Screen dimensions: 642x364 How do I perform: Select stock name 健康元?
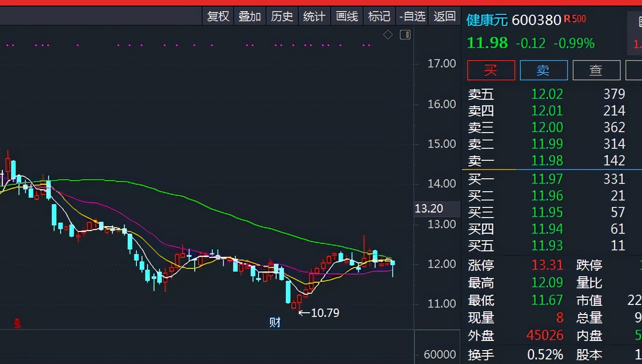[x=487, y=20]
